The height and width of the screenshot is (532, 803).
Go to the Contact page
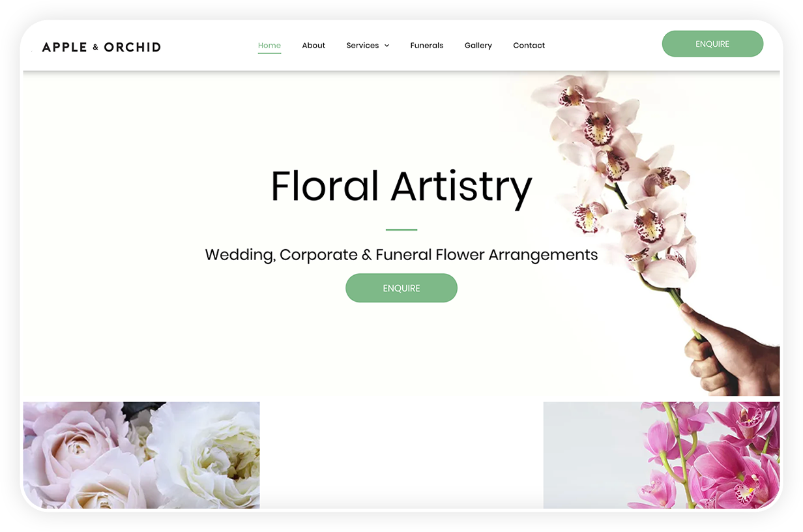pos(529,45)
